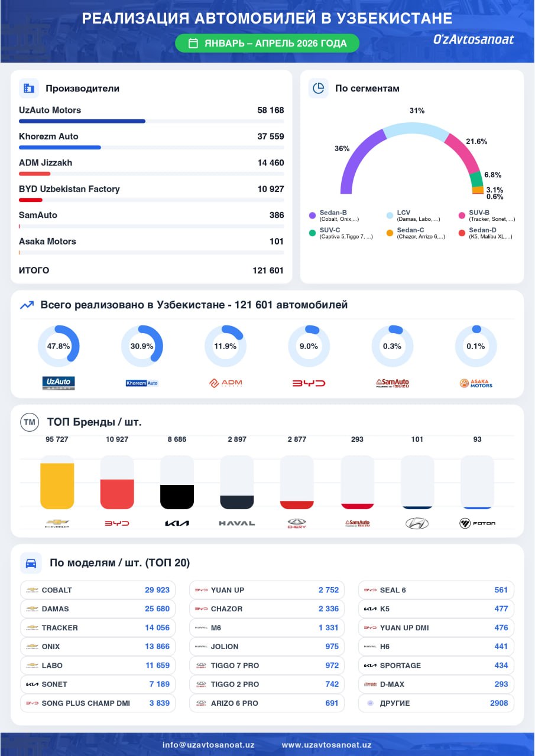Click the SamAuto logo under 0.3%
535x756 pixels.
(393, 383)
